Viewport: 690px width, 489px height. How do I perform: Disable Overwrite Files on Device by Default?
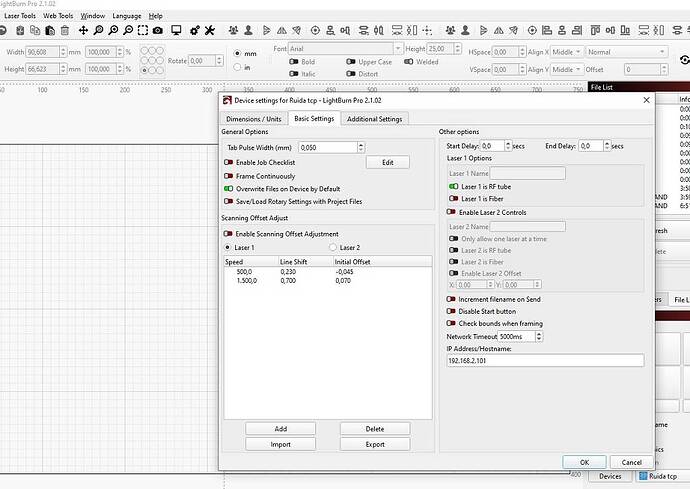click(x=228, y=189)
